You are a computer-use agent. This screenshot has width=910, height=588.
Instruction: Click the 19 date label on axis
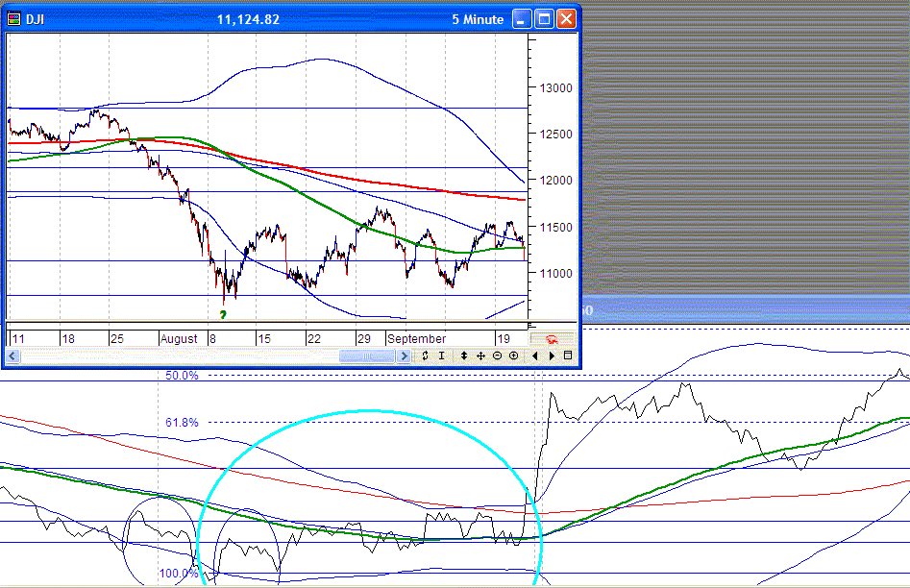504,339
